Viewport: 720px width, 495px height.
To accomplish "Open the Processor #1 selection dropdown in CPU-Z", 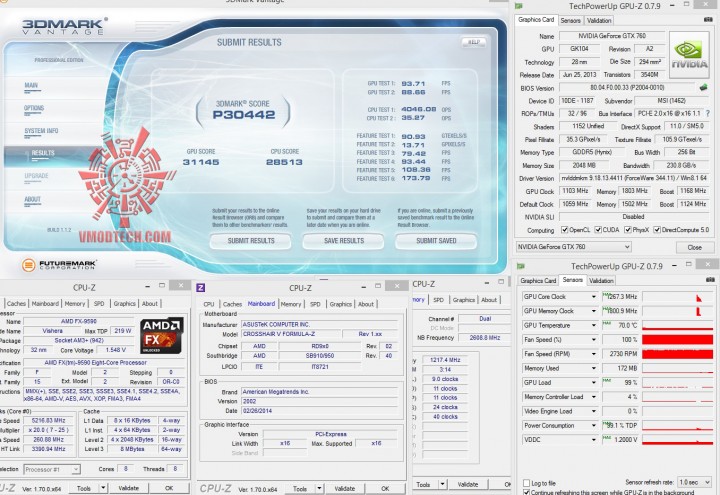I will point(52,469).
